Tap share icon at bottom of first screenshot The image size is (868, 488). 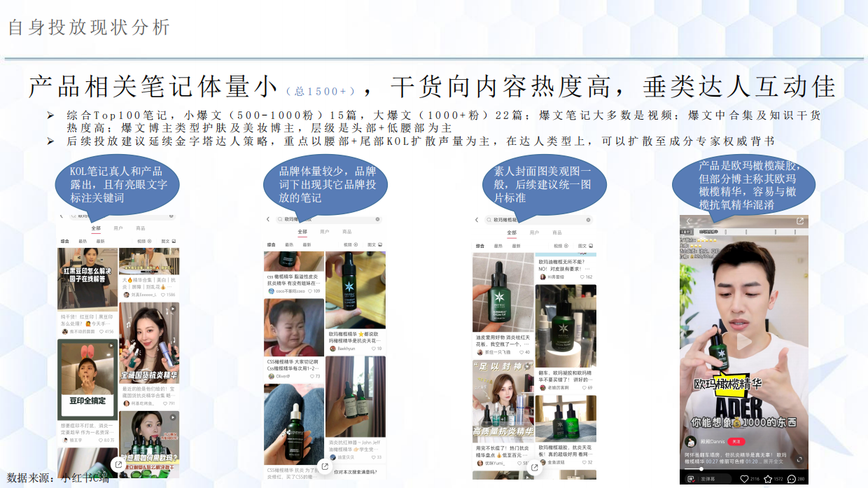coord(118,463)
